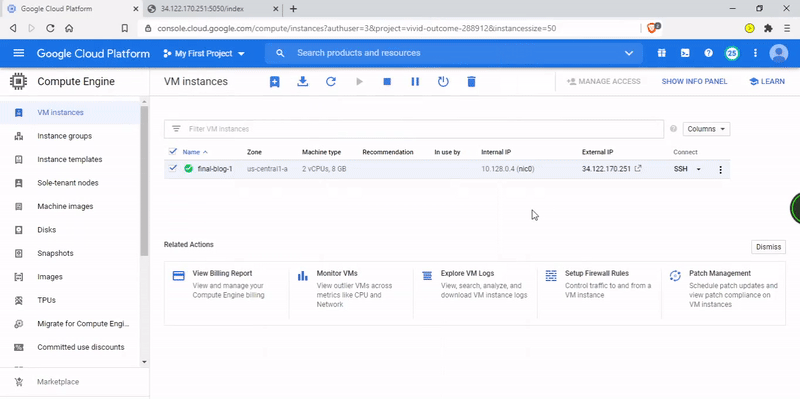Toggle the select-all instances checkbox
800x399 pixels.
click(172, 151)
